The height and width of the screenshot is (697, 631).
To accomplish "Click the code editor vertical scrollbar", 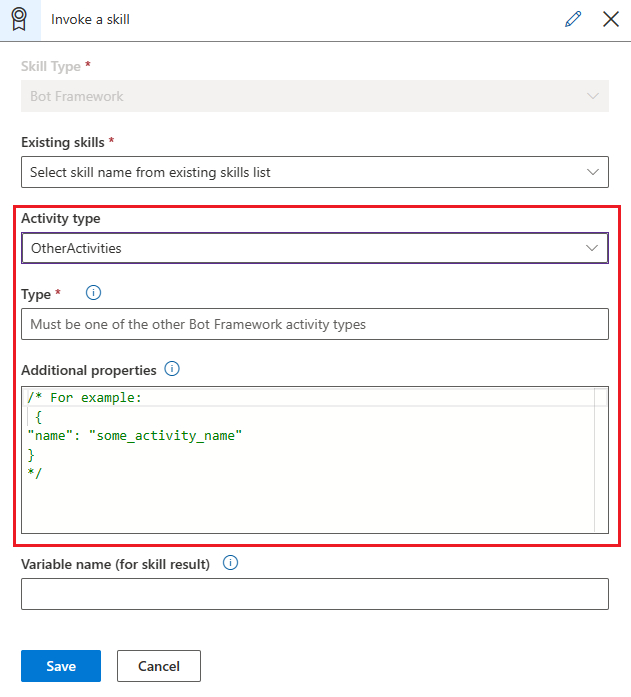I will coord(600,460).
